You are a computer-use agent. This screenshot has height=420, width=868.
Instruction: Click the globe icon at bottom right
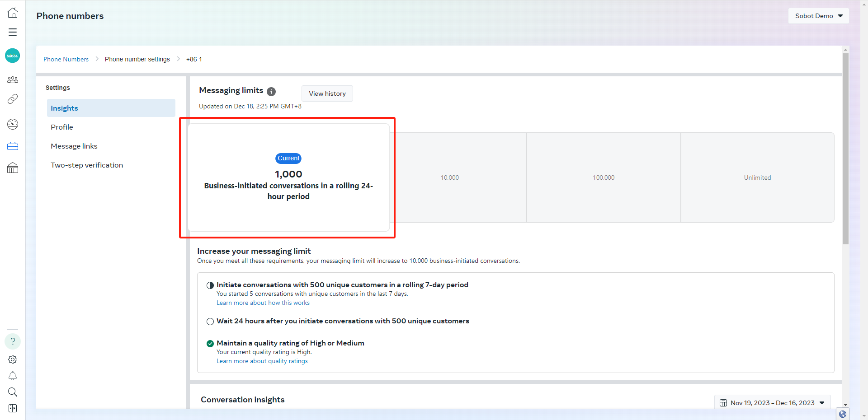[843, 414]
